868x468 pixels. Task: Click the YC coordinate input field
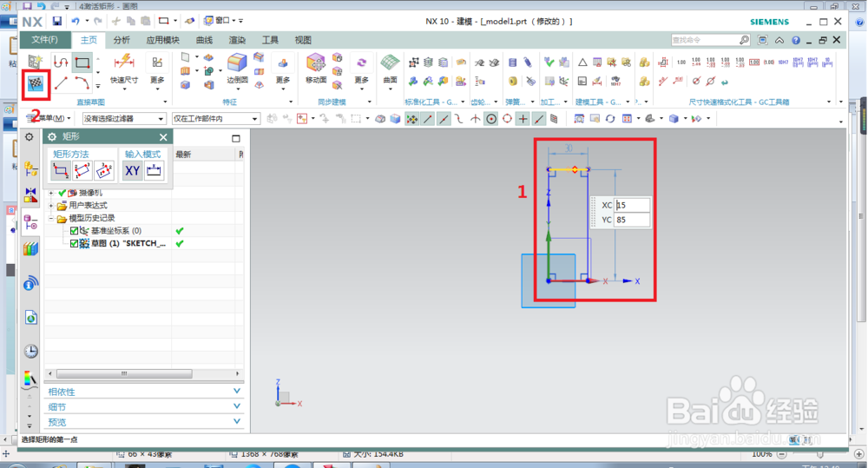[x=631, y=220]
